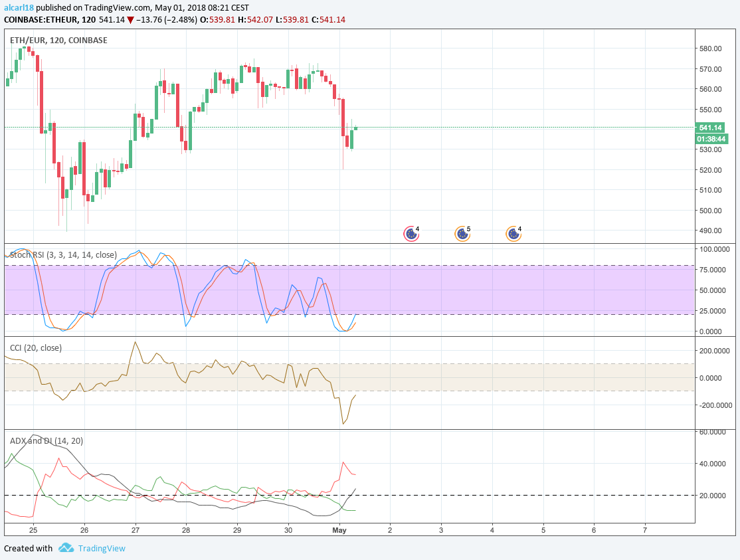740x560 pixels.
Task: Click the red down-triangle price change icon
Action: [131, 20]
